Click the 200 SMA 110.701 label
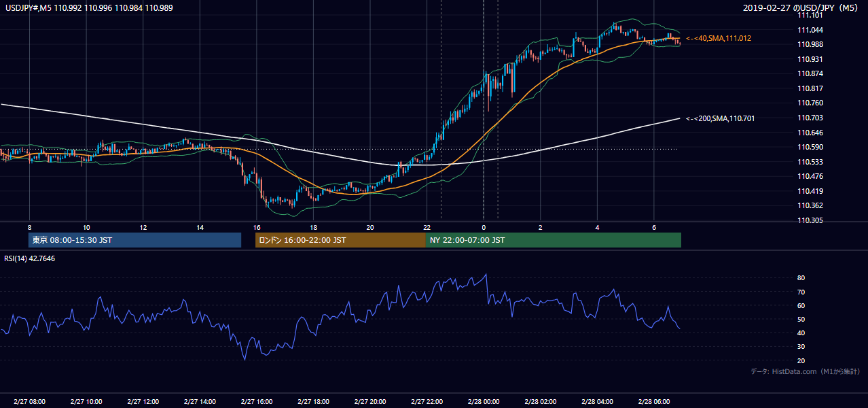Screen dimensions: 868x408 (720, 118)
